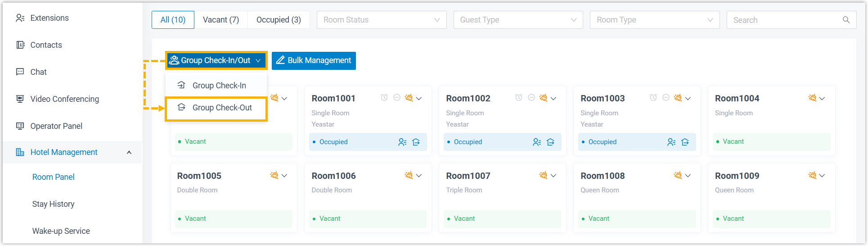868x246 pixels.
Task: Expand the Room Type filter dropdown
Action: pos(654,20)
